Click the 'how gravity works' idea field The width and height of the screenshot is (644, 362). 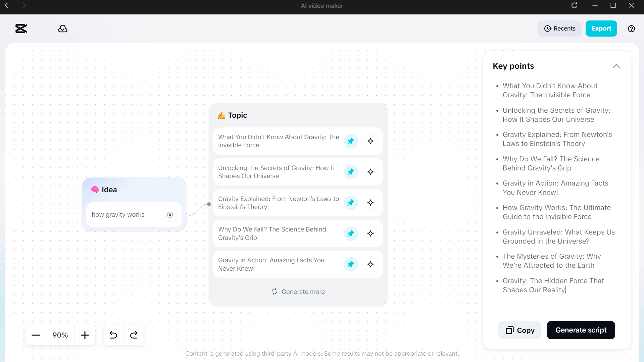click(x=134, y=215)
